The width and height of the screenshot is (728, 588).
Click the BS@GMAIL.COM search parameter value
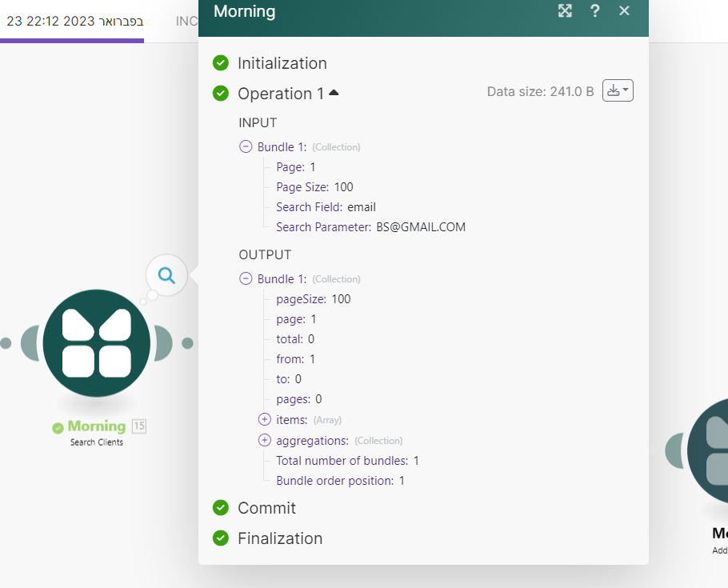(421, 227)
